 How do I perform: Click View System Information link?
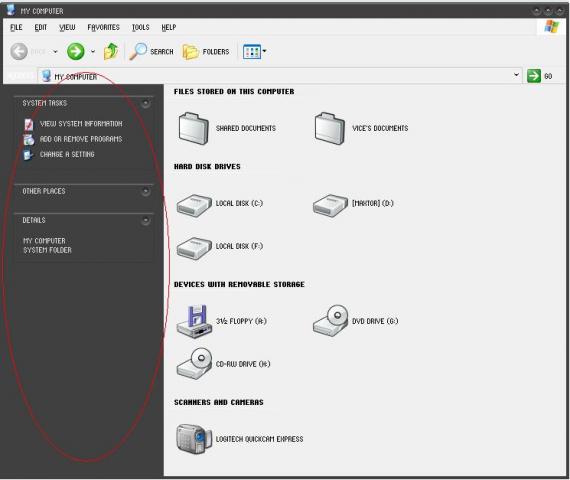click(x=81, y=124)
